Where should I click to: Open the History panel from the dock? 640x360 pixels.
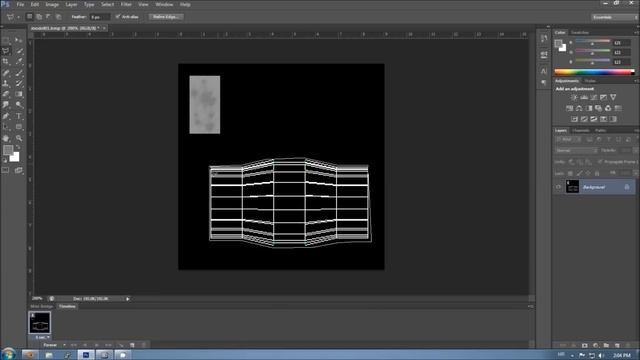pos(544,39)
